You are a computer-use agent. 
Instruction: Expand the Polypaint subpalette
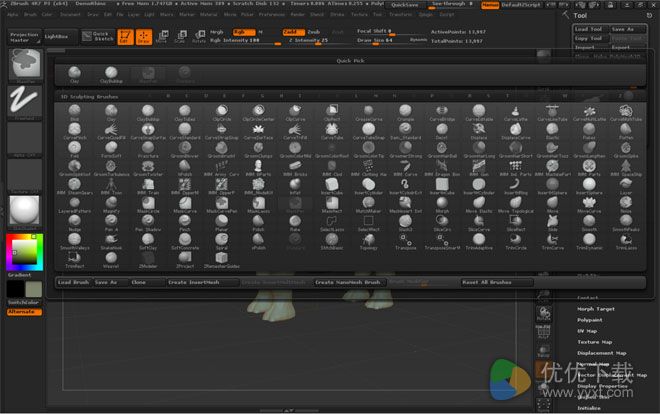point(589,320)
